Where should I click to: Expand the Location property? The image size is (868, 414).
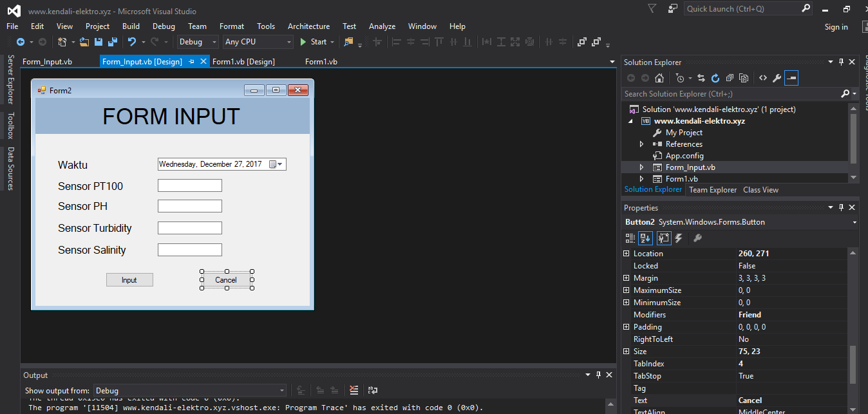coord(627,254)
